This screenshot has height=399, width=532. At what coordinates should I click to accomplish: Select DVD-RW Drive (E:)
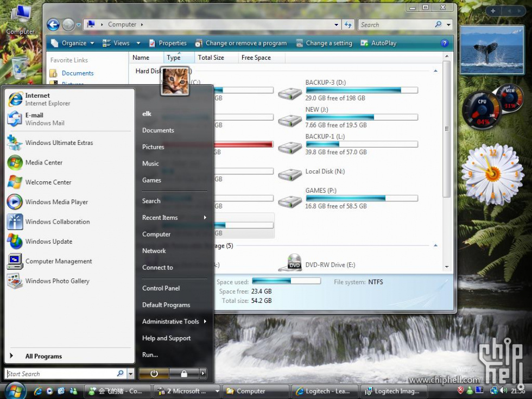click(348, 264)
